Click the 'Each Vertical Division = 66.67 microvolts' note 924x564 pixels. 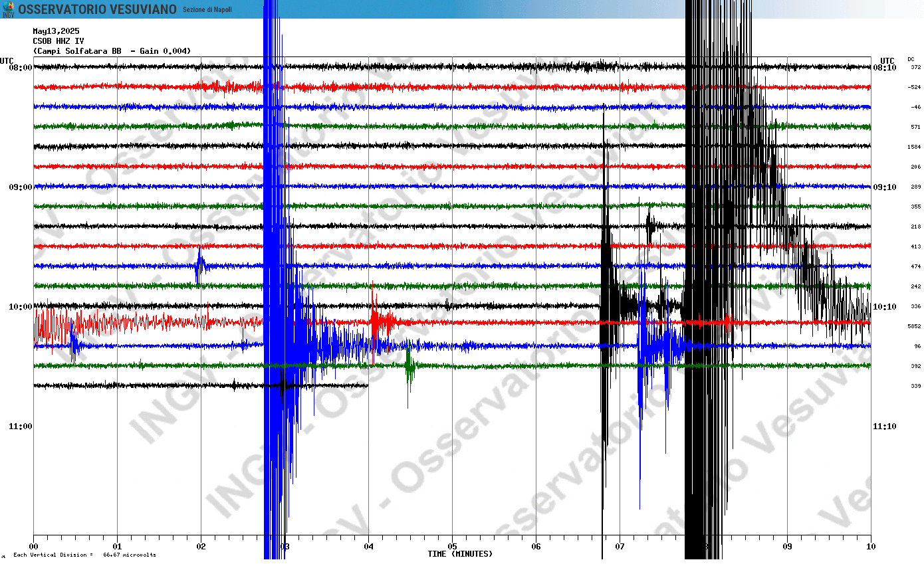(x=84, y=555)
